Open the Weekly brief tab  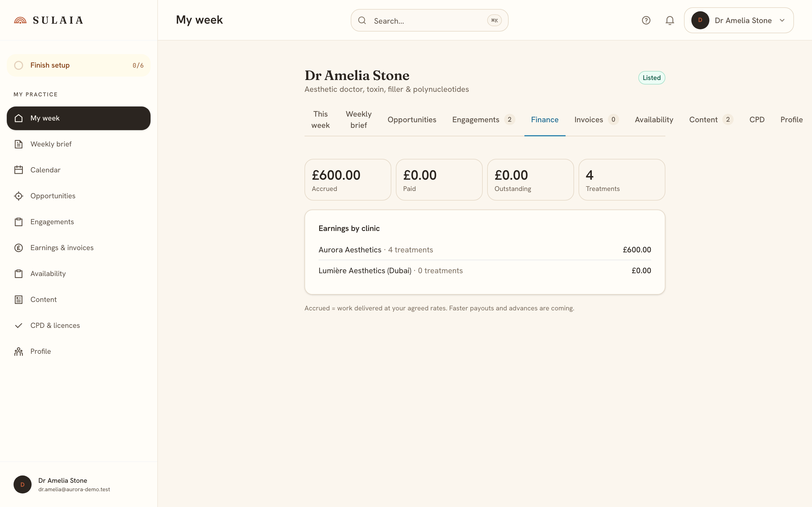pyautogui.click(x=359, y=120)
